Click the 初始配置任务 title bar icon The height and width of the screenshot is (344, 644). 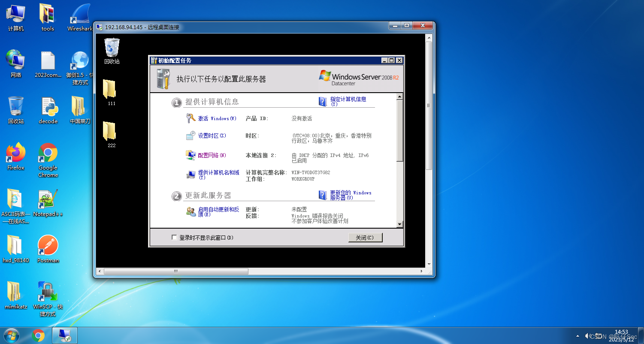[154, 60]
